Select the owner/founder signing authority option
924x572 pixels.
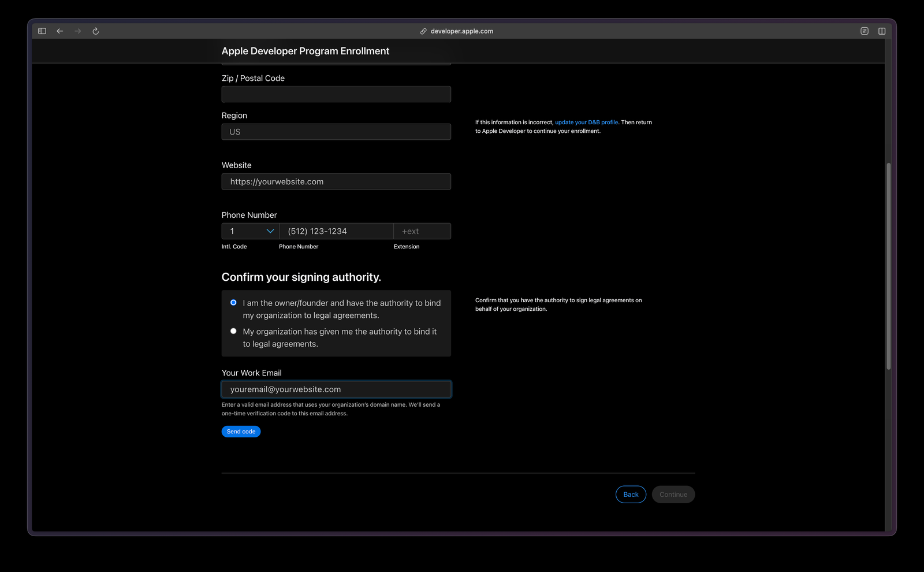(x=233, y=303)
